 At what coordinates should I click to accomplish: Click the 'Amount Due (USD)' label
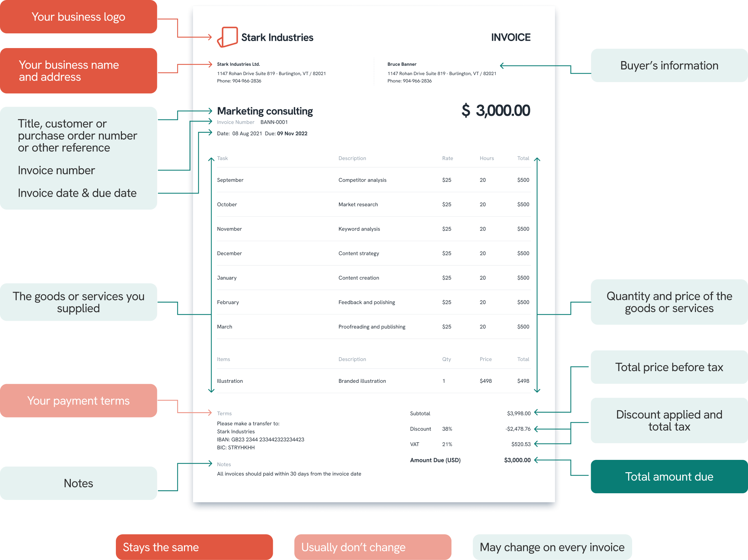[435, 460]
